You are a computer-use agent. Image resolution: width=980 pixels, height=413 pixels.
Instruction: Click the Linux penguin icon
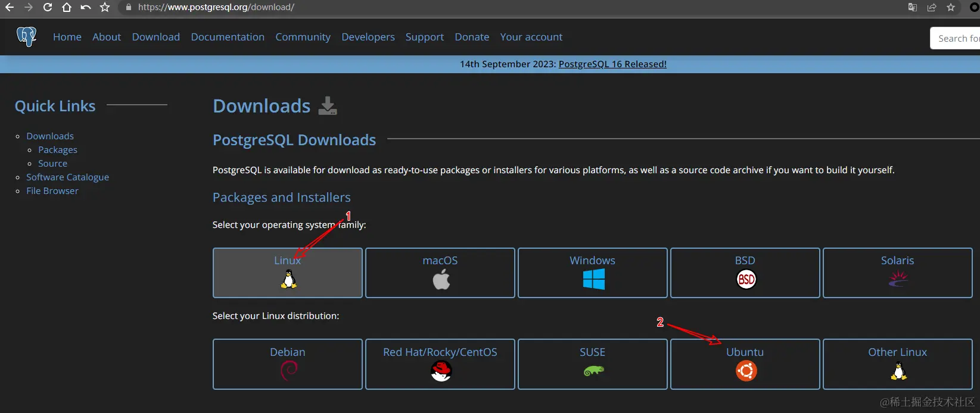click(288, 279)
